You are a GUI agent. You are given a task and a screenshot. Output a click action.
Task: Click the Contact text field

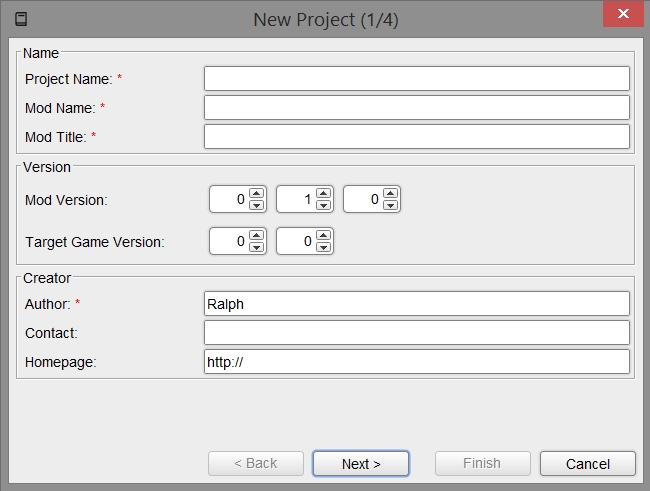point(416,332)
